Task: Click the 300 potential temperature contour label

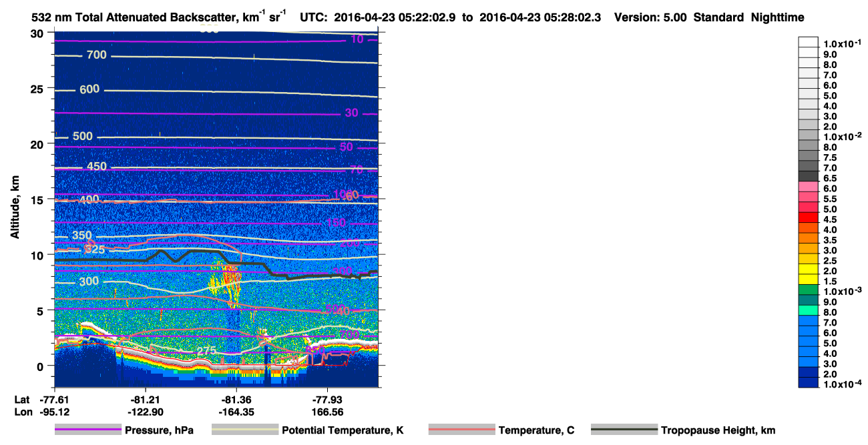Action: point(89,282)
